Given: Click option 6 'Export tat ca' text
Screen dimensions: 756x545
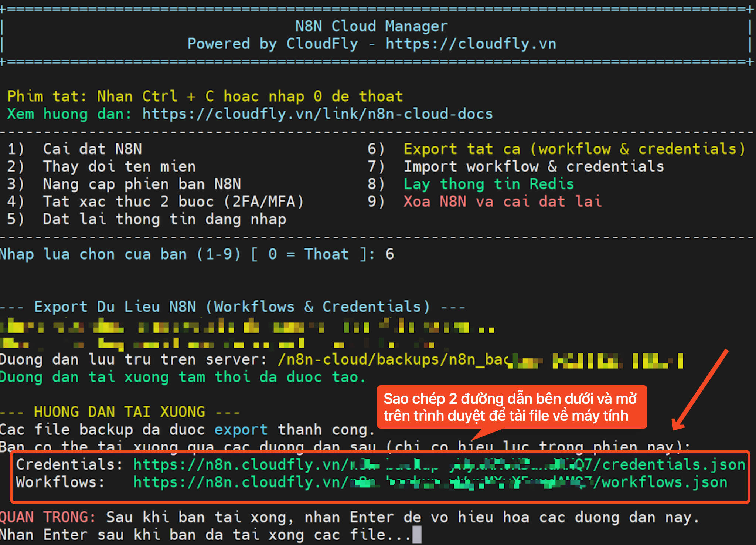Looking at the screenshot, I should pyautogui.click(x=575, y=149).
